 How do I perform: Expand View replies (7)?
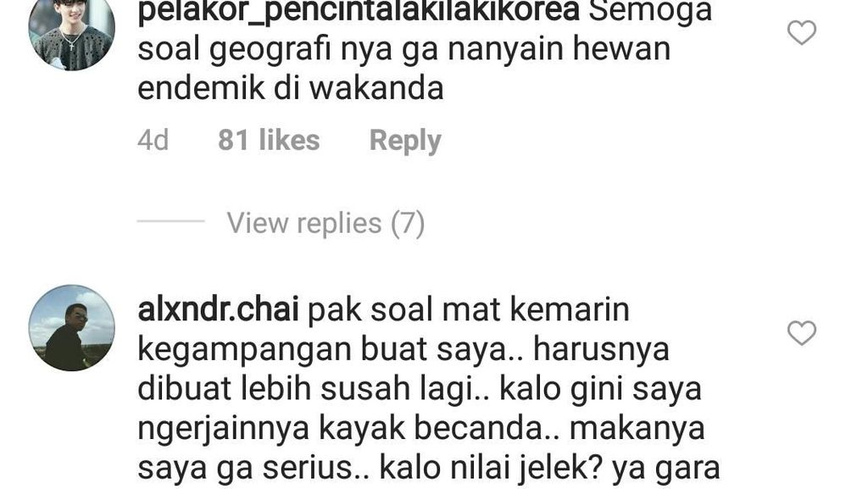tap(325, 224)
